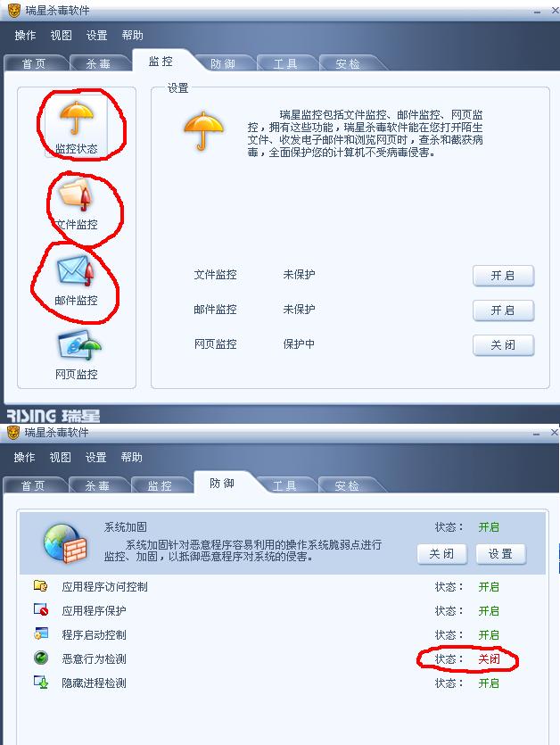Switch to 工具 tab in the 防御 window

[x=284, y=485]
